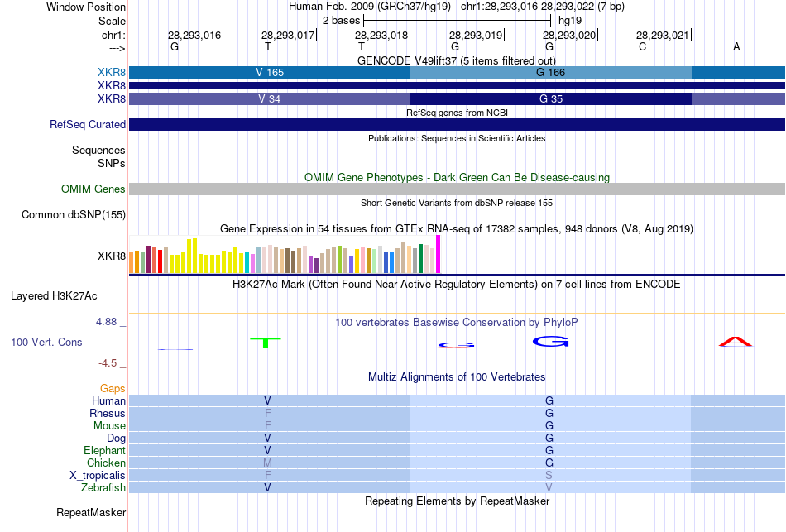786x532 pixels.
Task: Click Short Genetic Variants from dbSNP title
Action: (457, 203)
